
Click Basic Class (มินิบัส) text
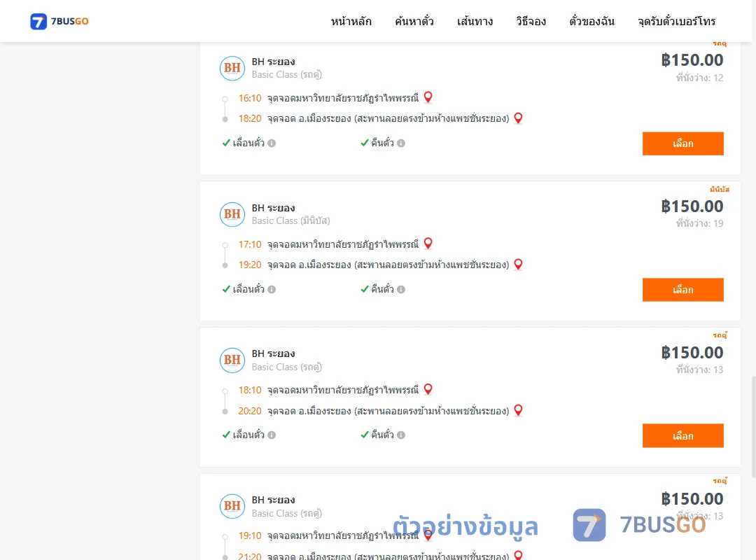[290, 221]
